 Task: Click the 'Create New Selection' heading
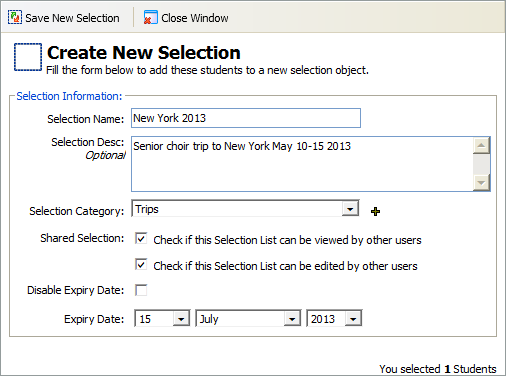[x=144, y=53]
